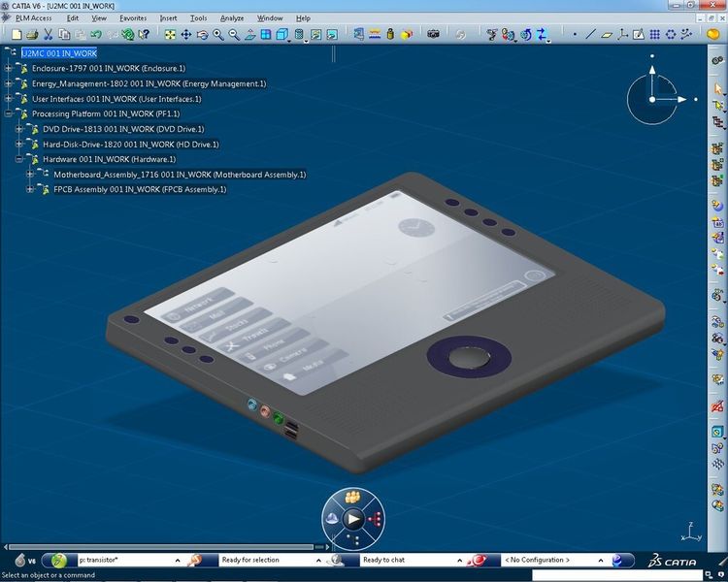
Task: Open the Favorites menu
Action: pyautogui.click(x=133, y=18)
